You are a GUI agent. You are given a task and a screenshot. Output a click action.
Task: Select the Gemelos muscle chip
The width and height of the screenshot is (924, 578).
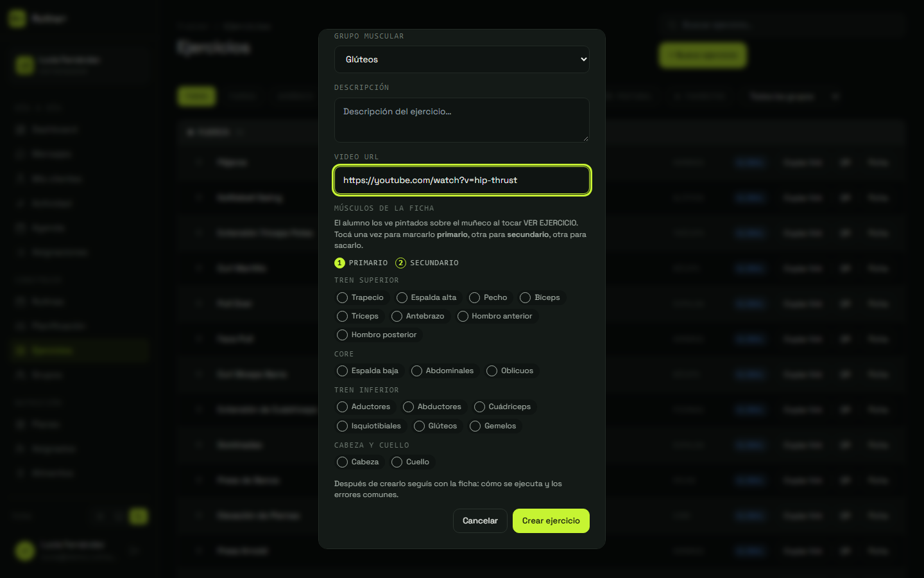493,426
